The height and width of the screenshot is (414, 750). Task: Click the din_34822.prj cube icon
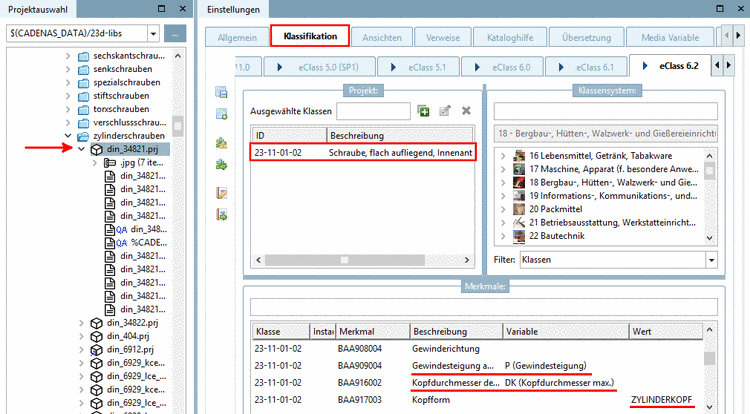[x=97, y=323]
